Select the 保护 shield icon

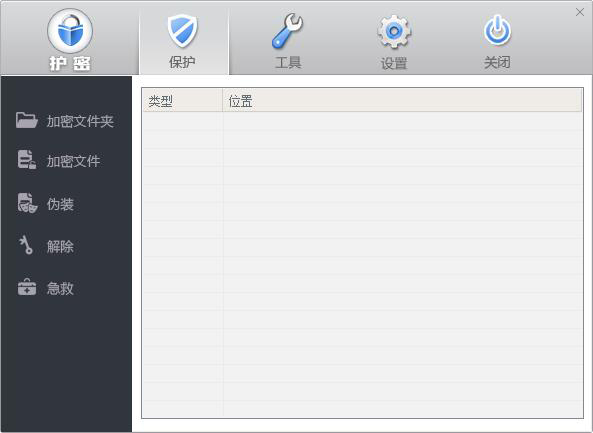click(x=183, y=31)
